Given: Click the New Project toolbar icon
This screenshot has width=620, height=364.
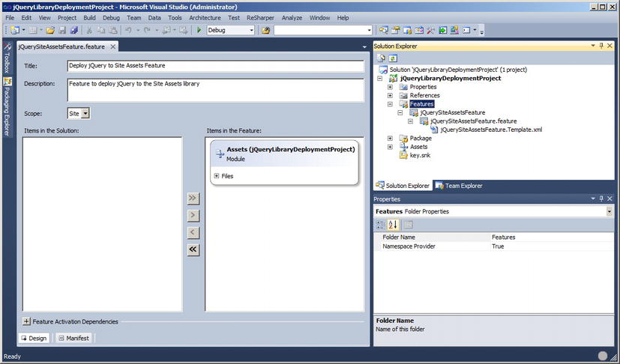Looking at the screenshot, I should (15, 30).
